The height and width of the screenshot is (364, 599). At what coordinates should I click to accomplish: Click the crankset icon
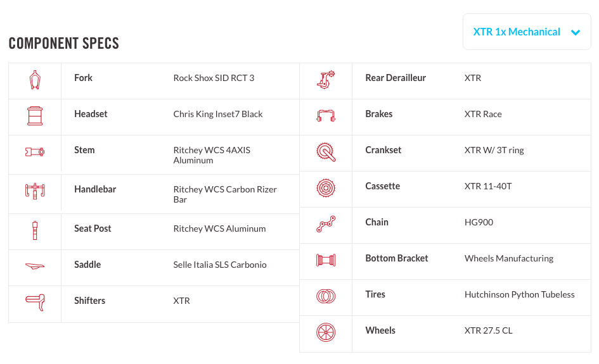pos(326,152)
